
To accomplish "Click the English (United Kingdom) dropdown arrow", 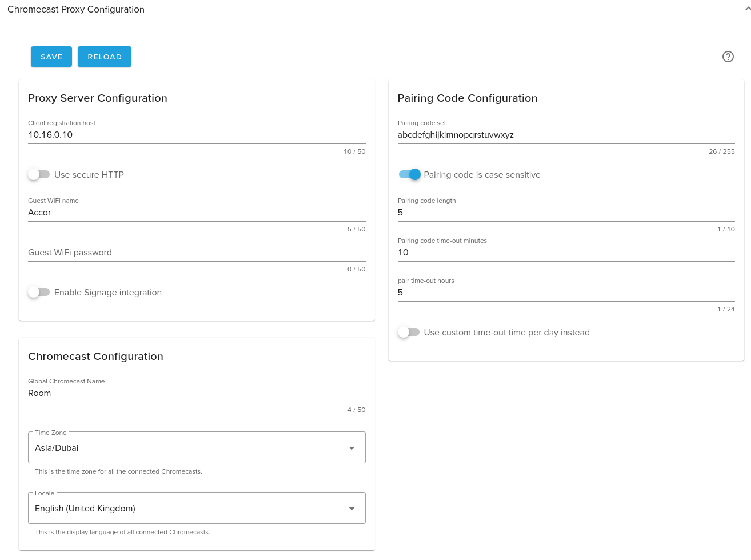I will [351, 509].
